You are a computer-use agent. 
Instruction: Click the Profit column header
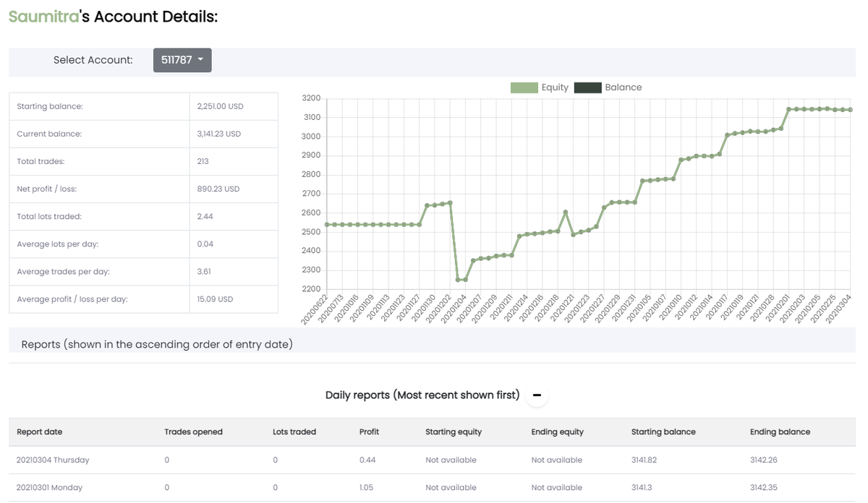pos(369,431)
